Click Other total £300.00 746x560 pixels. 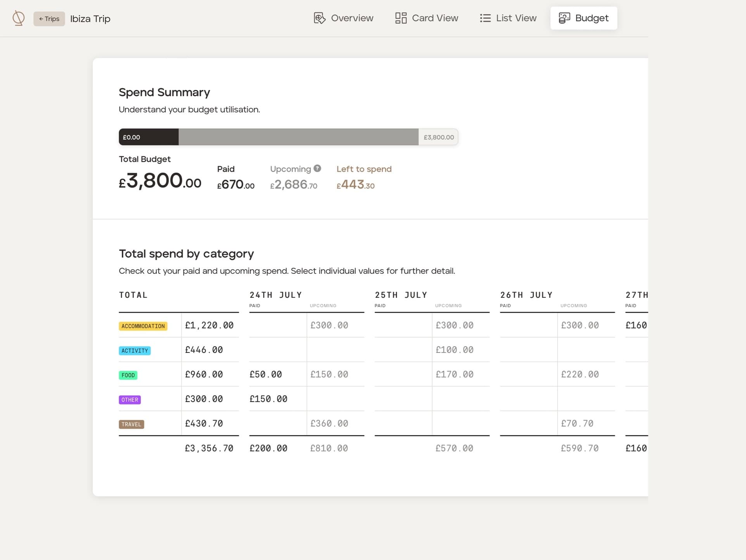204,399
